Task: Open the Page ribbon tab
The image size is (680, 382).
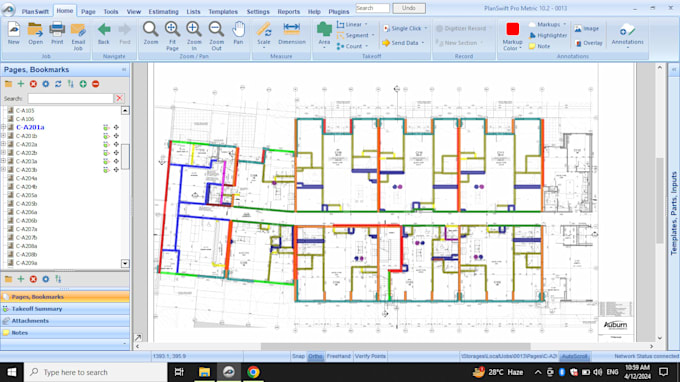Action: (x=88, y=12)
